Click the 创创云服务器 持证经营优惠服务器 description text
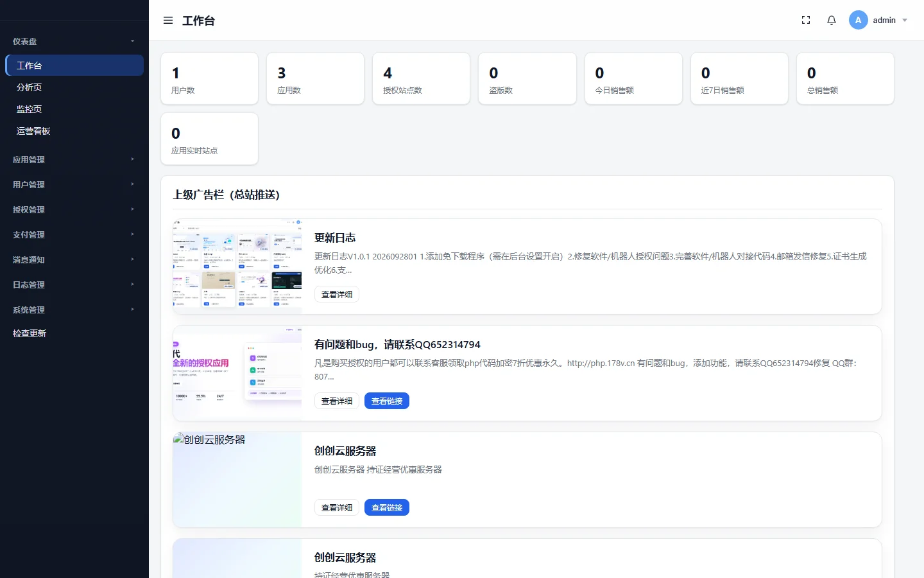924x578 pixels. tap(378, 469)
